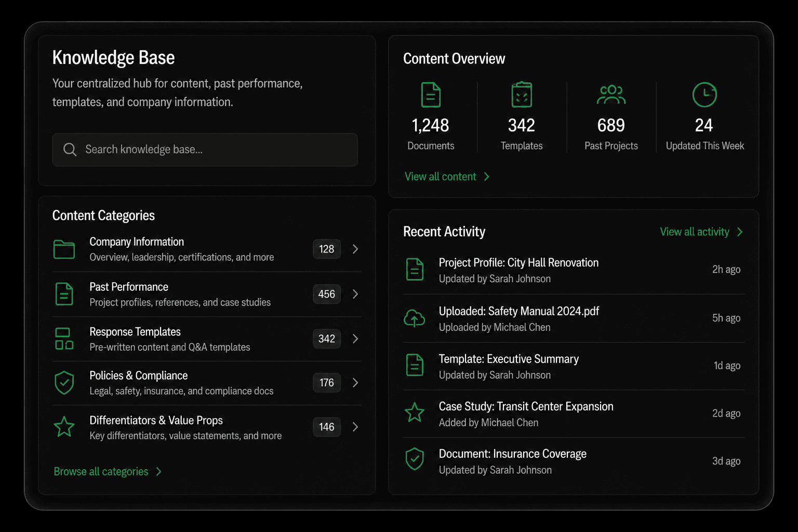Click the Company Information folder icon
798x532 pixels.
(64, 249)
